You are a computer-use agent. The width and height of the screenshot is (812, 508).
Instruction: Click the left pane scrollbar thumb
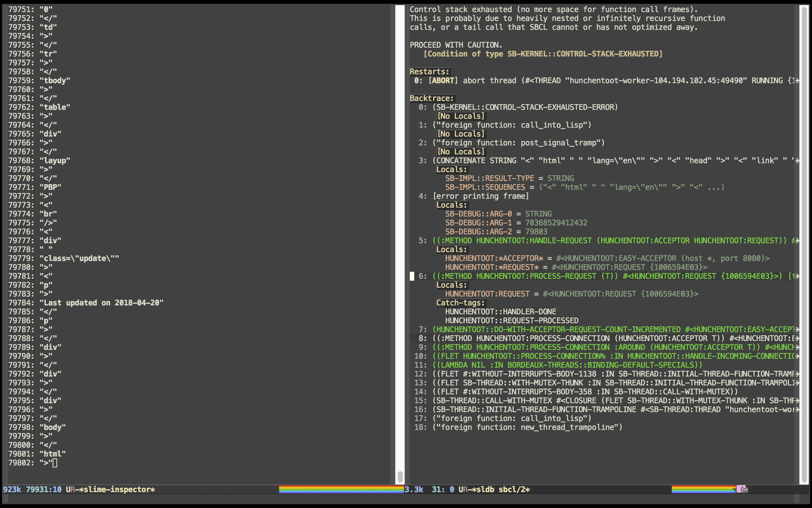pos(400,477)
